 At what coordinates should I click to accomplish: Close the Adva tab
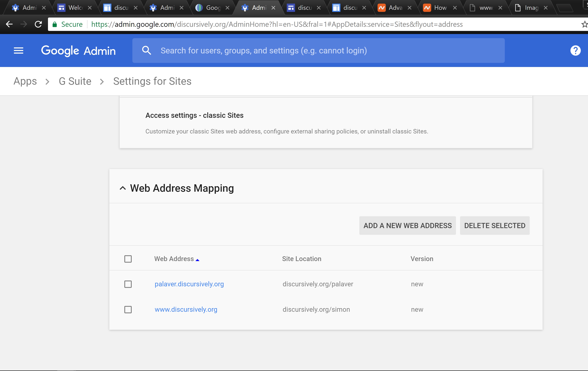[410, 8]
